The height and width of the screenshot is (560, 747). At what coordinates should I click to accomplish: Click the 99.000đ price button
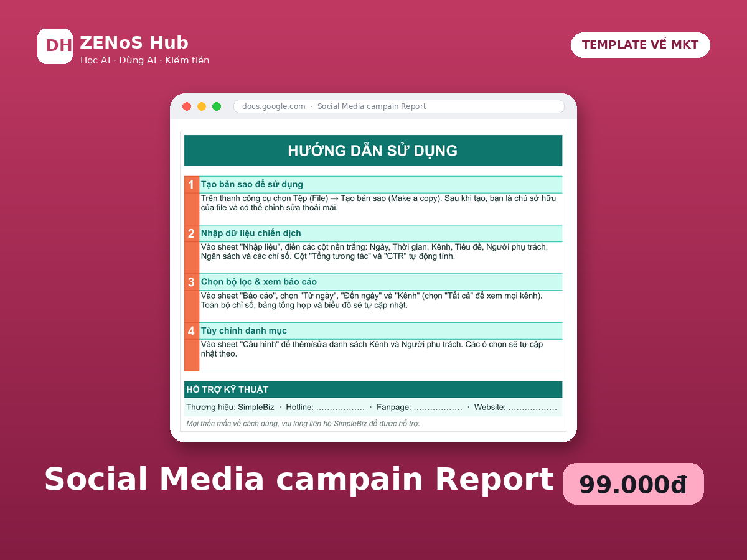(x=633, y=484)
